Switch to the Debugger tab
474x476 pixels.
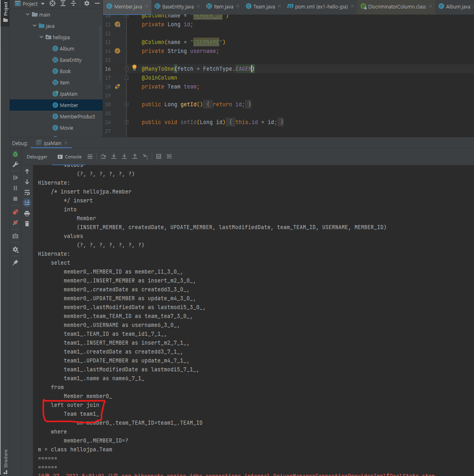click(37, 157)
